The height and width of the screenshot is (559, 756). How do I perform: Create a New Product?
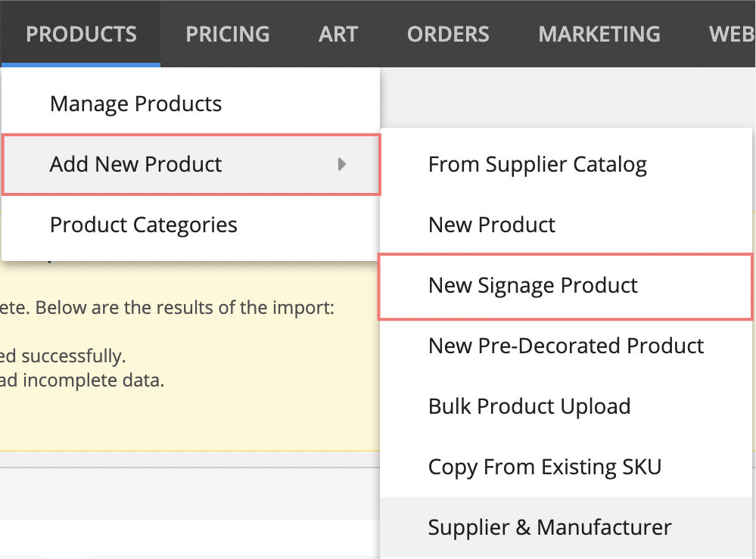491,224
